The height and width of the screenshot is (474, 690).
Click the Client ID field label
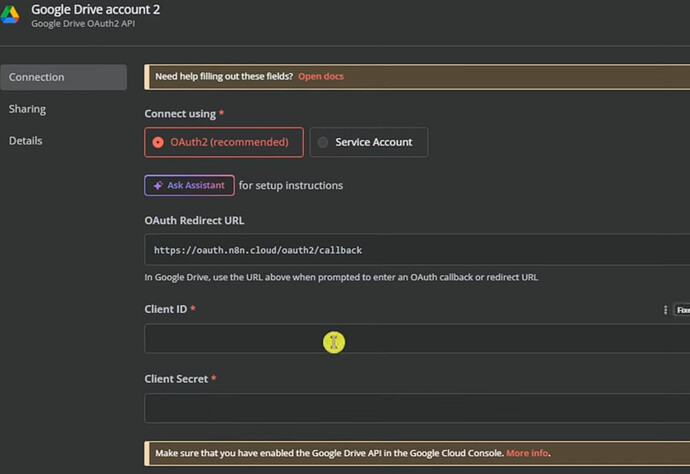point(166,310)
